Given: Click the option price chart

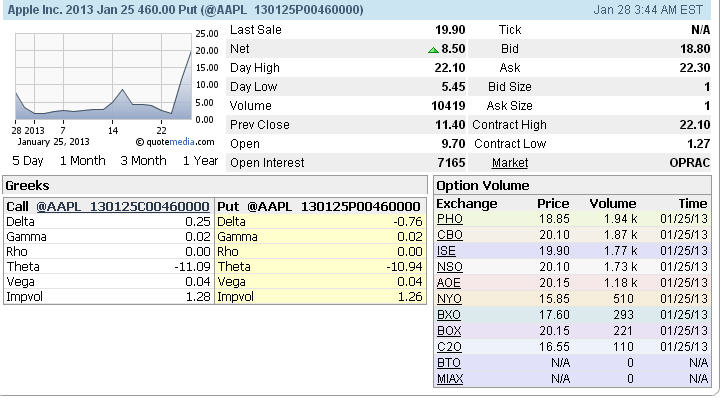Looking at the screenshot, I should tap(103, 76).
